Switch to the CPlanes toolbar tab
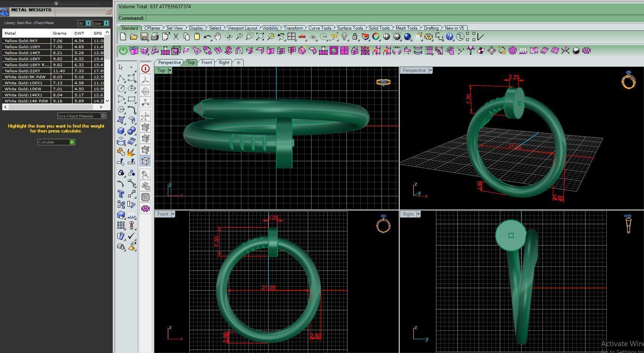 click(x=152, y=28)
